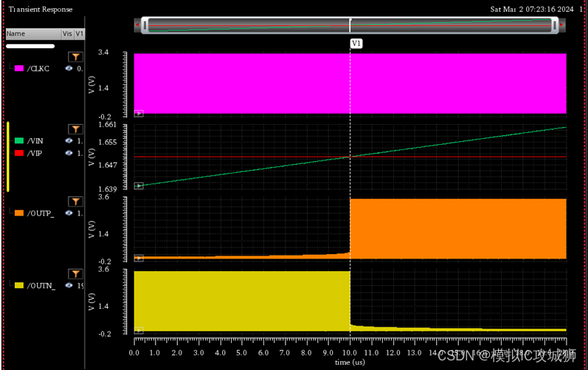
Task: Click the Transient Response title
Action: tap(41, 10)
